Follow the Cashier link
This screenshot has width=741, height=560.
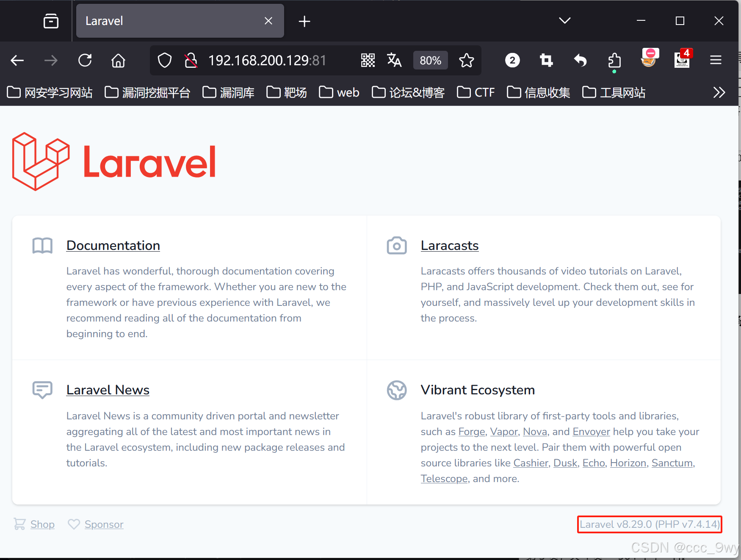pyautogui.click(x=531, y=463)
